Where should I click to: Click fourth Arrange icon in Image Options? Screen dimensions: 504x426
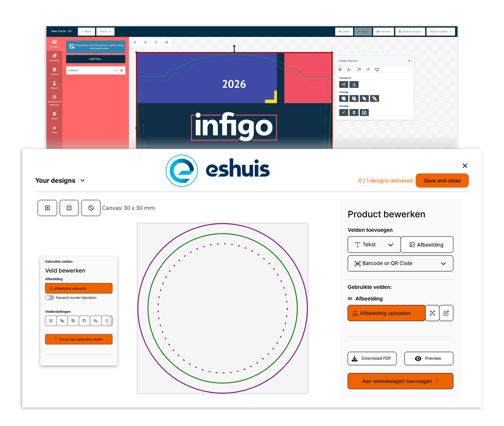click(375, 98)
